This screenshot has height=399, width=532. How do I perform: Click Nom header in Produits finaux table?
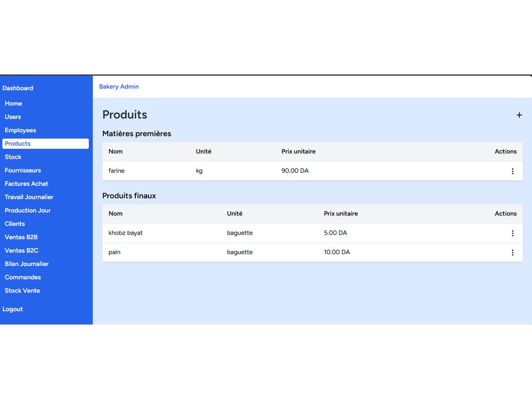[116, 214]
